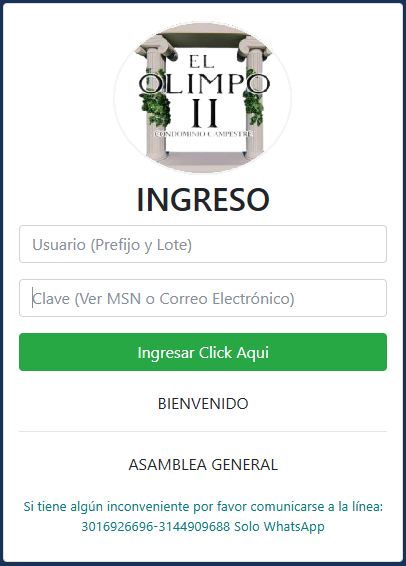Click the Condominio Campestre caption in the logo
Viewport: 406px width, 566px height.
click(203, 134)
